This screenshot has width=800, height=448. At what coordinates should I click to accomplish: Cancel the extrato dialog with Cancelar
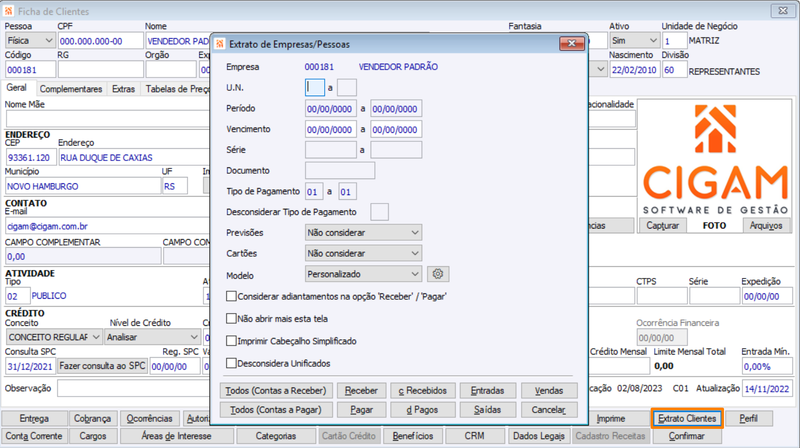click(549, 410)
